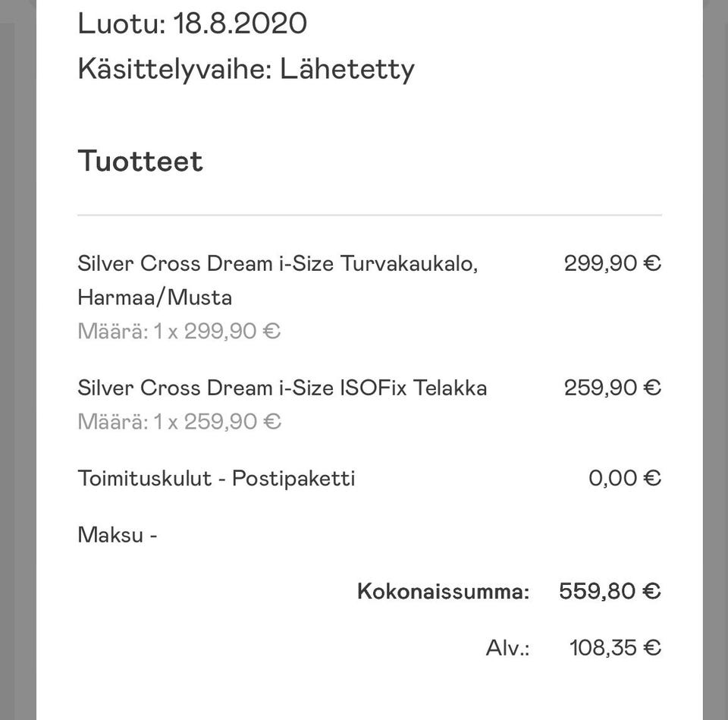Click the 259,90 € price on the right
The width and height of the screenshot is (728, 720).
pyautogui.click(x=612, y=388)
